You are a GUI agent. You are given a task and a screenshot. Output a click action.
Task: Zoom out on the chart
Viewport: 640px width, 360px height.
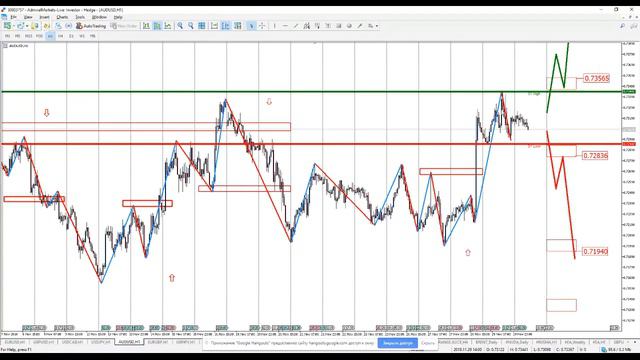click(x=191, y=26)
